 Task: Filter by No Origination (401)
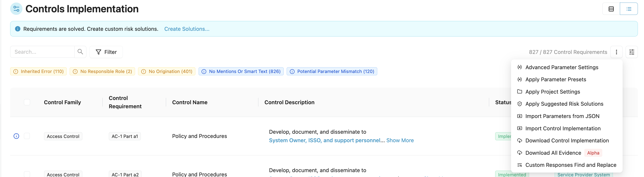(166, 72)
